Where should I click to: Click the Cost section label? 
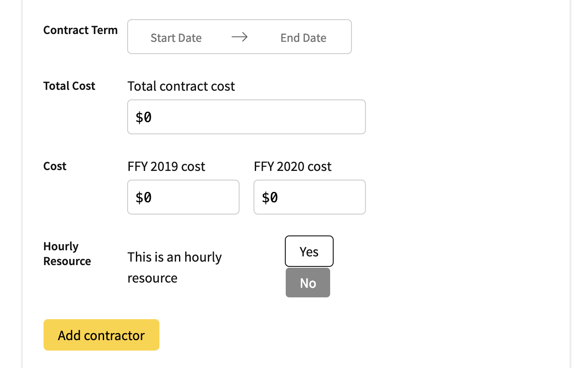[x=54, y=166]
